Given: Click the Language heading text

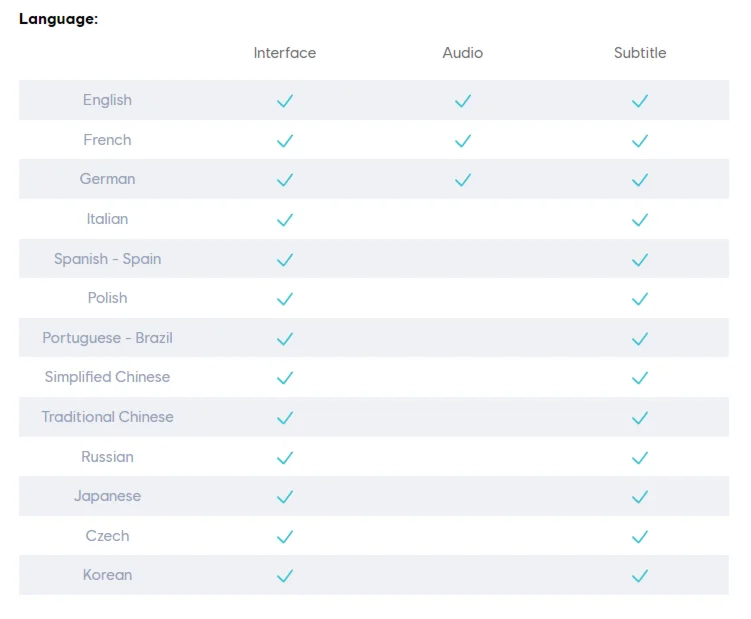Looking at the screenshot, I should [x=58, y=19].
